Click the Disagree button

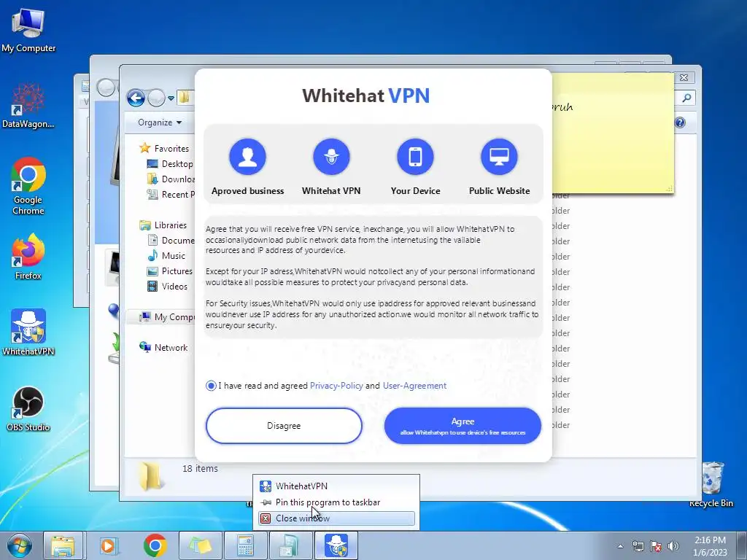point(284,426)
